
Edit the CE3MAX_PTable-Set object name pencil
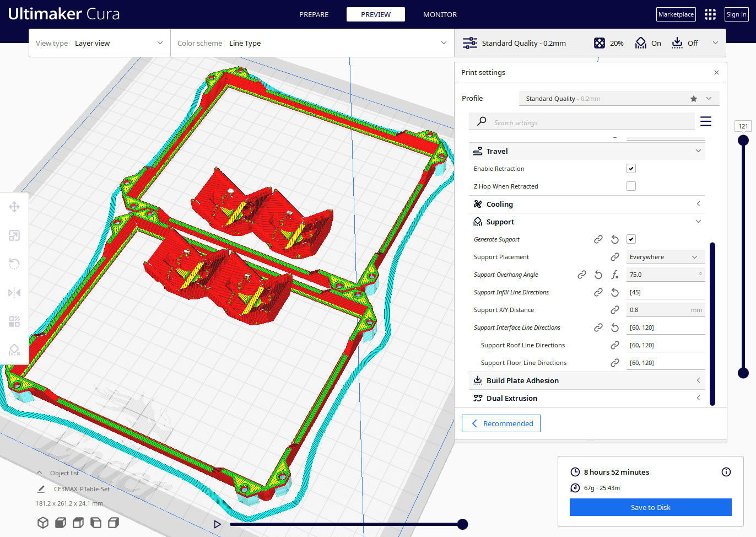(41, 489)
